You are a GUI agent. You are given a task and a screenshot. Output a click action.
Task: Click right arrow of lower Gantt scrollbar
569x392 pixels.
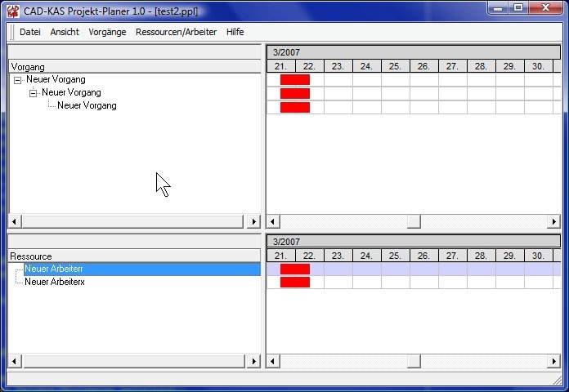point(553,361)
